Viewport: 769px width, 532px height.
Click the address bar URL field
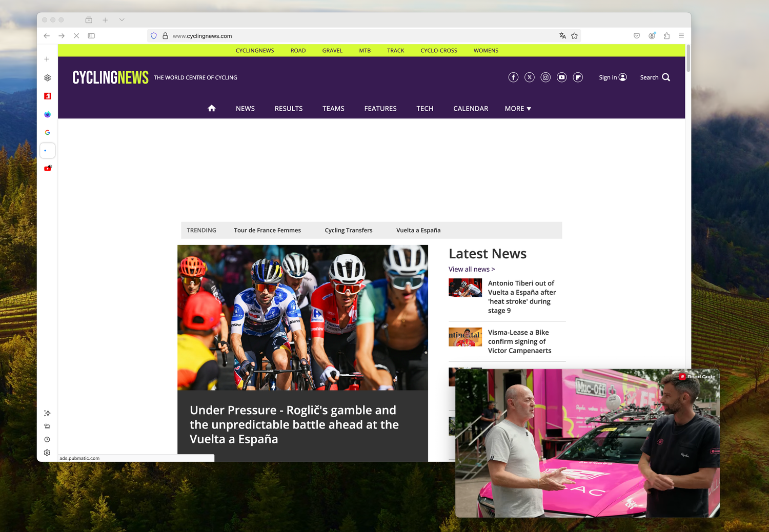[364, 36]
